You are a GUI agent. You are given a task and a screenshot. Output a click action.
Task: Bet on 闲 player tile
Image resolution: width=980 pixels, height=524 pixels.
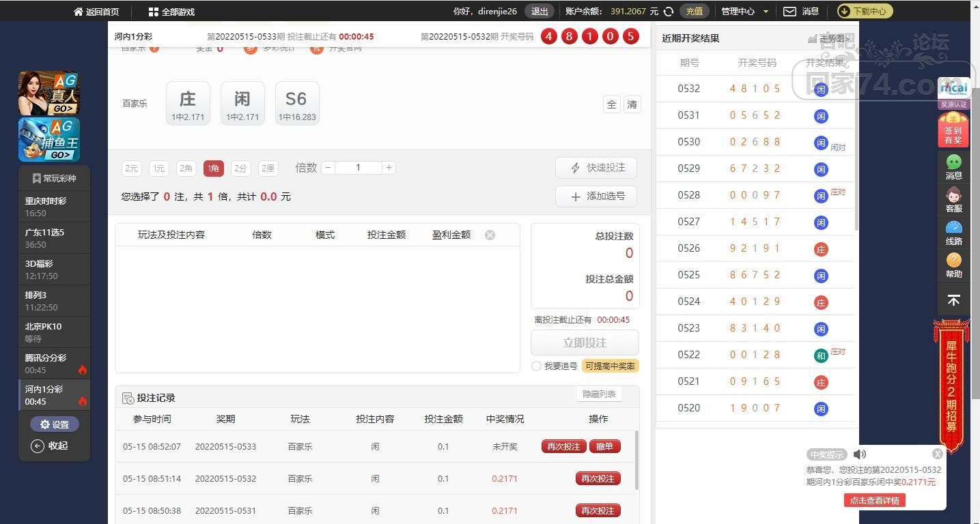pyautogui.click(x=242, y=104)
